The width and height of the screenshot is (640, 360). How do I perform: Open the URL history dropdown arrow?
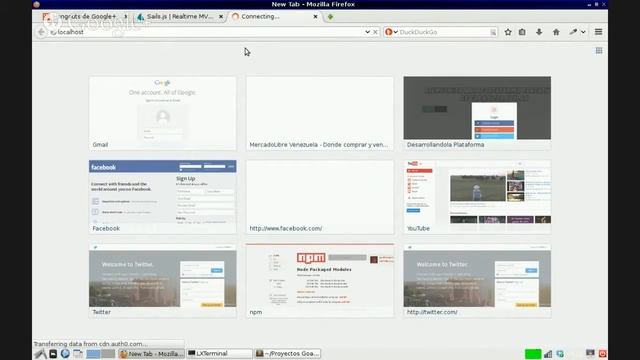point(367,32)
